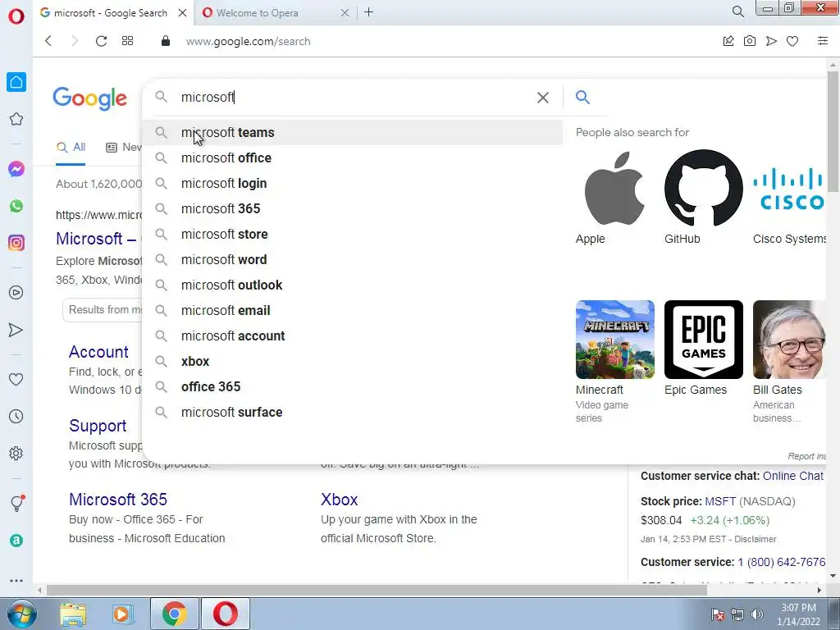Switch to the 'microsoft - Google Search' tab
This screenshot has width=840, height=630.
(111, 13)
